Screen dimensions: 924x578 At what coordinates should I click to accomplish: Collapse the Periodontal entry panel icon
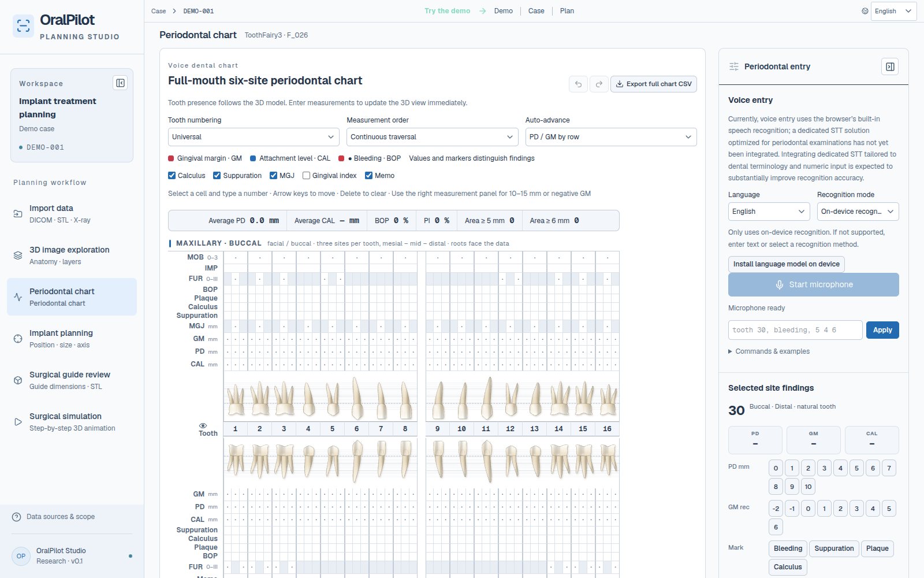[x=890, y=66]
